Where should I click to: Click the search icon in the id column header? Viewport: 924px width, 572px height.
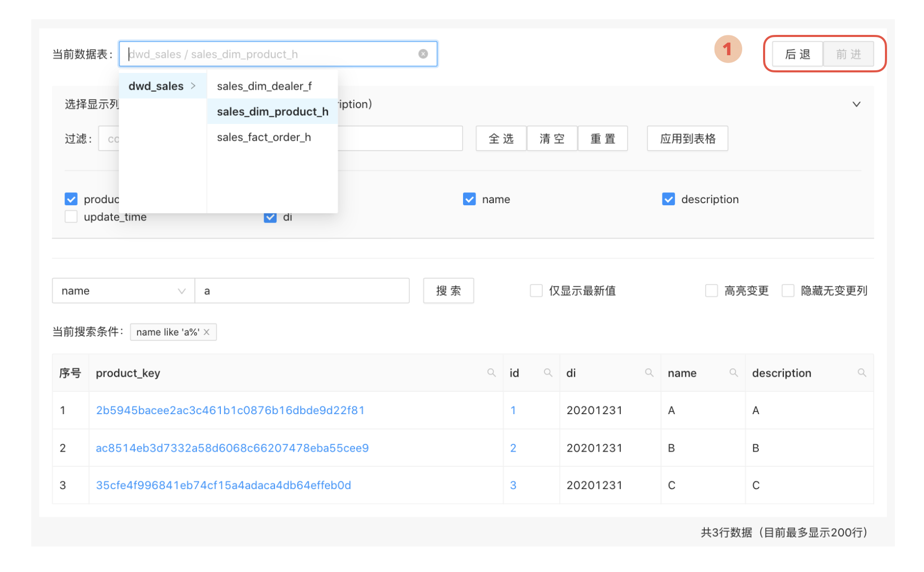point(548,372)
